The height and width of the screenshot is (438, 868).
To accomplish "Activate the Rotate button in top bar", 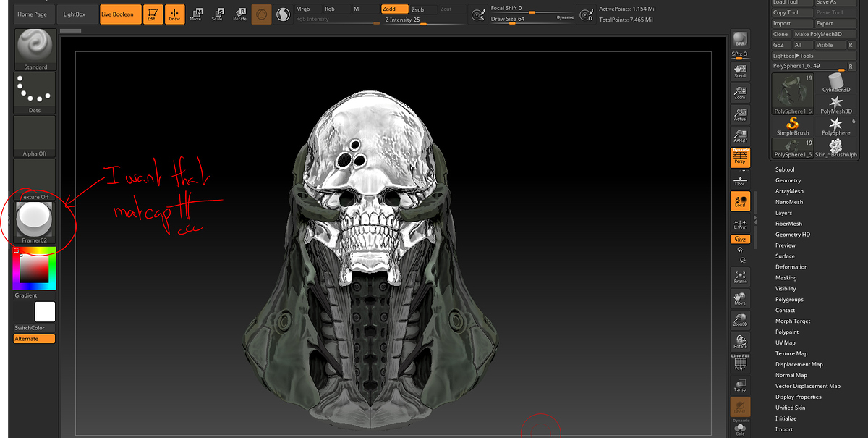I will (x=239, y=14).
